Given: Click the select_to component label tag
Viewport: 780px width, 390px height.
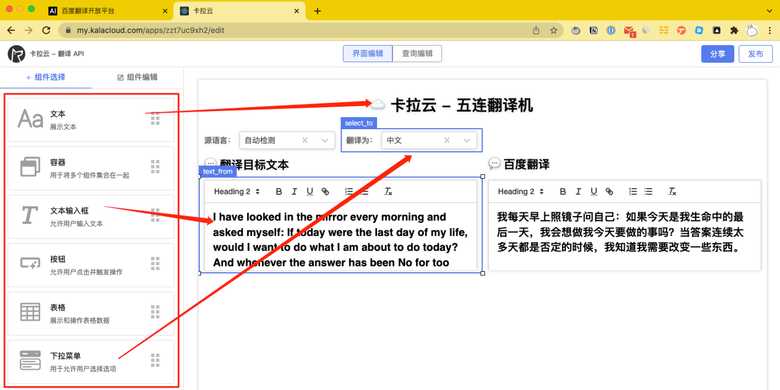Looking at the screenshot, I should click(x=358, y=123).
